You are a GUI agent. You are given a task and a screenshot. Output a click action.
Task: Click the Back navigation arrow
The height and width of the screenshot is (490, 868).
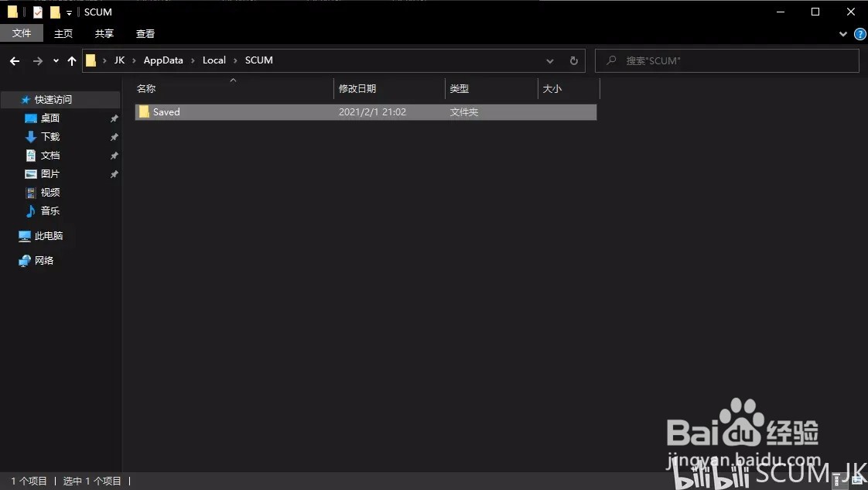tap(14, 60)
